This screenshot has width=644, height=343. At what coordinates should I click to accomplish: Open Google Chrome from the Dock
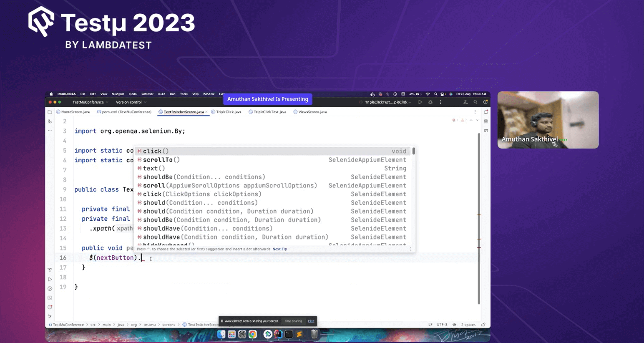[x=252, y=334]
